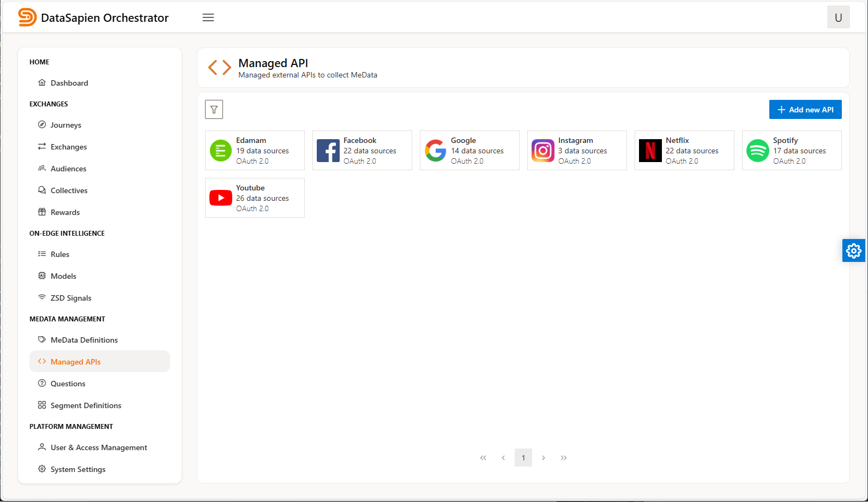Viewport: 868px width, 502px height.
Task: Go to first page of pagination
Action: click(x=483, y=458)
